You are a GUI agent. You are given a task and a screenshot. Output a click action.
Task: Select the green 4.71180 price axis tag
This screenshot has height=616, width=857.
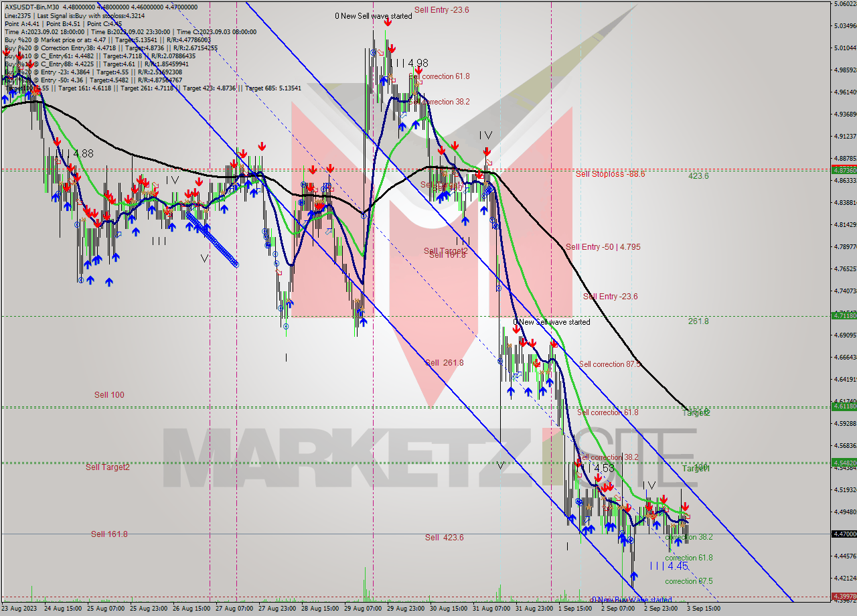coord(844,315)
